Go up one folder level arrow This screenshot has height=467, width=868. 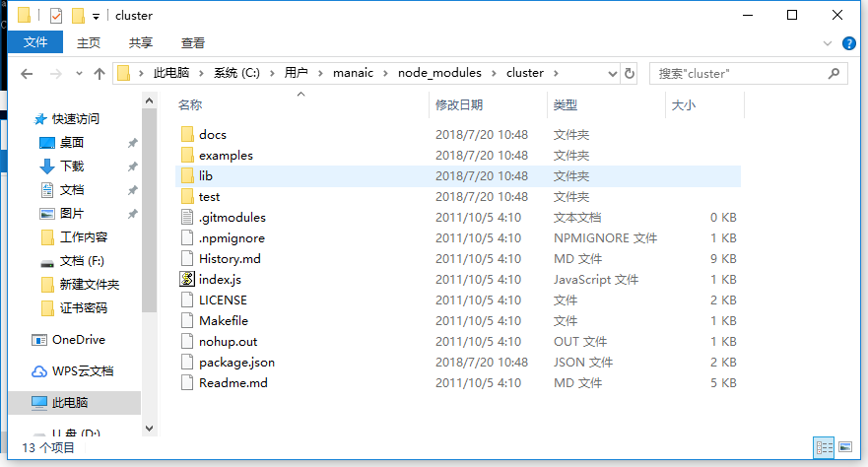(100, 74)
